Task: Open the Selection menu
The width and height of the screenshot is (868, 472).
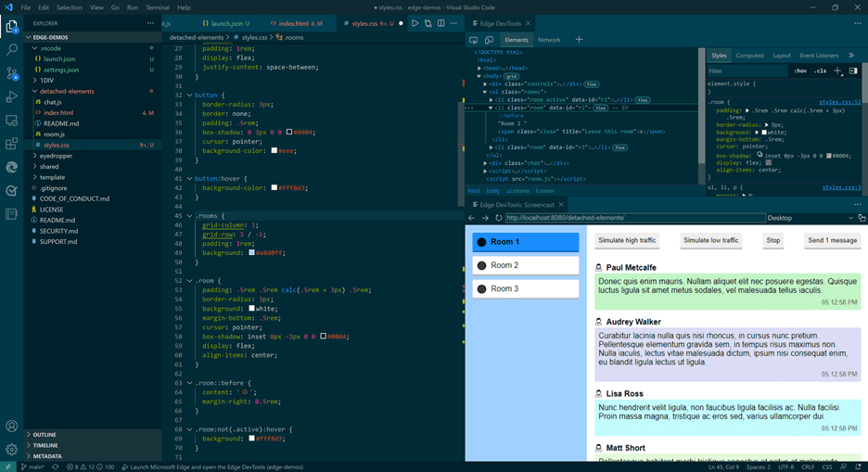Action: click(x=70, y=7)
